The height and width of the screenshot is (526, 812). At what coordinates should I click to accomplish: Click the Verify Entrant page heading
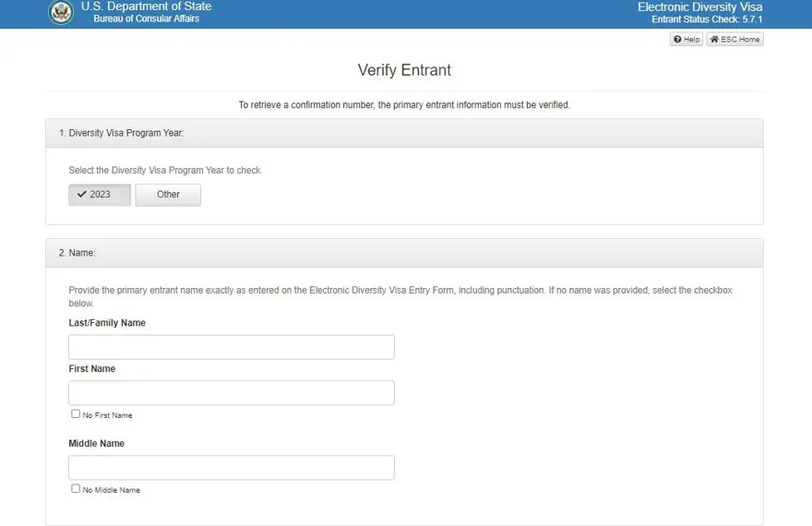pyautogui.click(x=404, y=70)
